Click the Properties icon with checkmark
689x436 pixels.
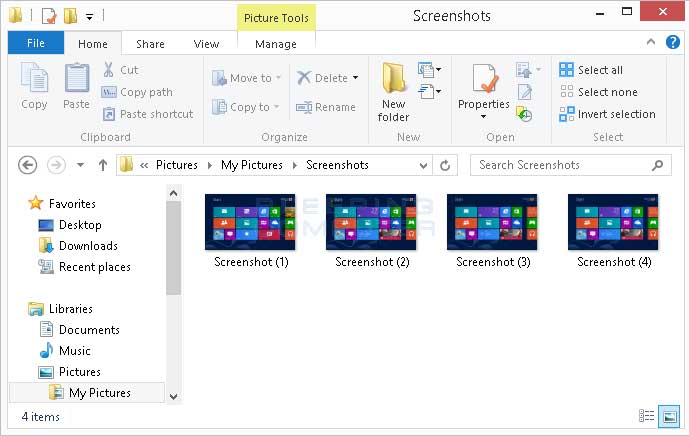[x=486, y=78]
